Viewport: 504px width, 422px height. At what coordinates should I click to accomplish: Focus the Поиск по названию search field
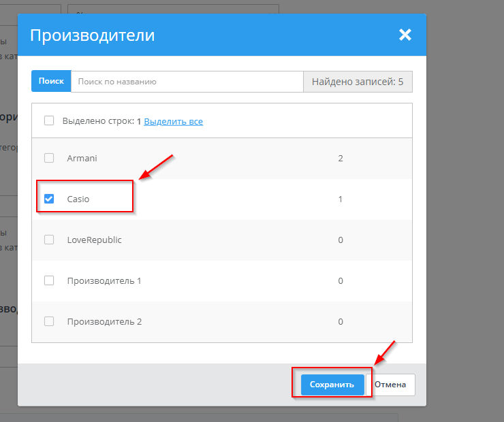187,81
